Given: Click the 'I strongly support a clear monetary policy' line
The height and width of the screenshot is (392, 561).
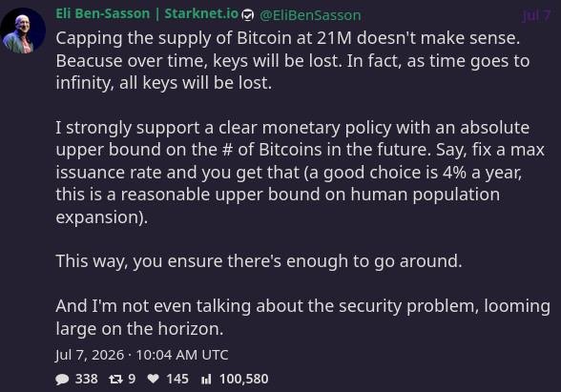Looking at the screenshot, I should click(293, 128).
